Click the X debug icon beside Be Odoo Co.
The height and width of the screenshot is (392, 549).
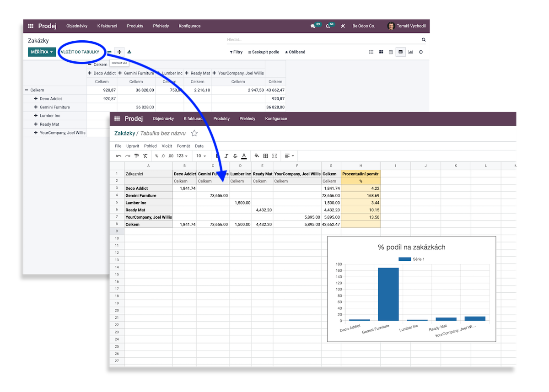(x=343, y=26)
